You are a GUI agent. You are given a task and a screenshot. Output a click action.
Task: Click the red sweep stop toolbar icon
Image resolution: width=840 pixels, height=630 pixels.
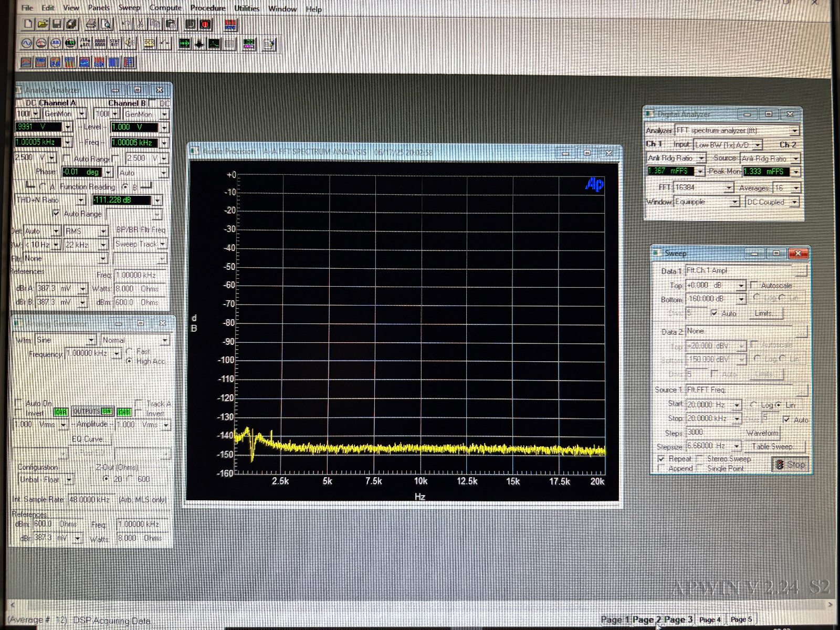(x=205, y=24)
